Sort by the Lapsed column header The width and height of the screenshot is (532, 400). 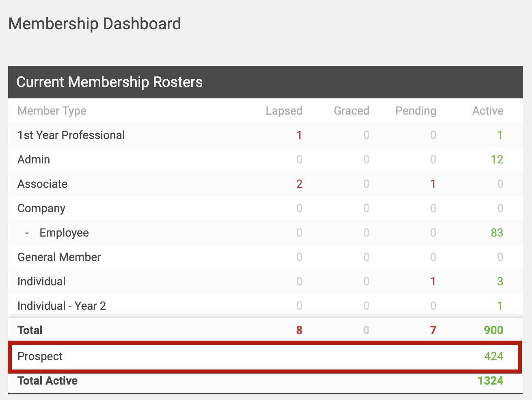click(284, 111)
